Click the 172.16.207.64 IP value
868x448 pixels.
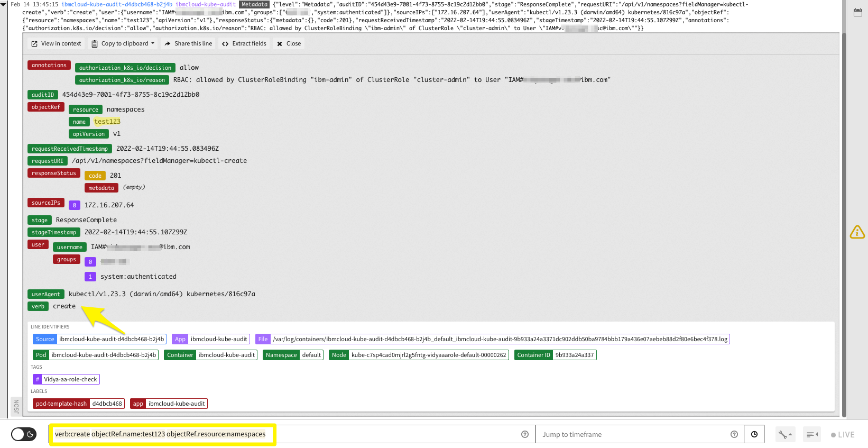[109, 205]
